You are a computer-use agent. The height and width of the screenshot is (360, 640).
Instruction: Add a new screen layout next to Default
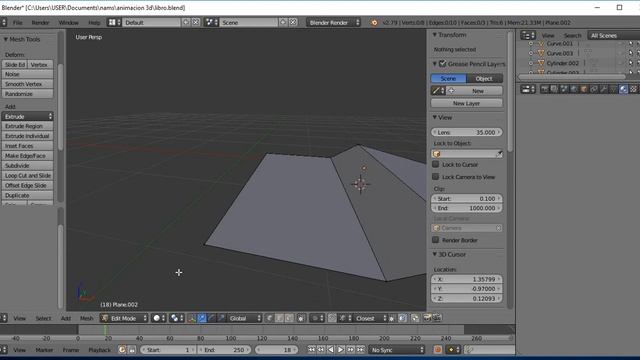pyautogui.click(x=186, y=22)
